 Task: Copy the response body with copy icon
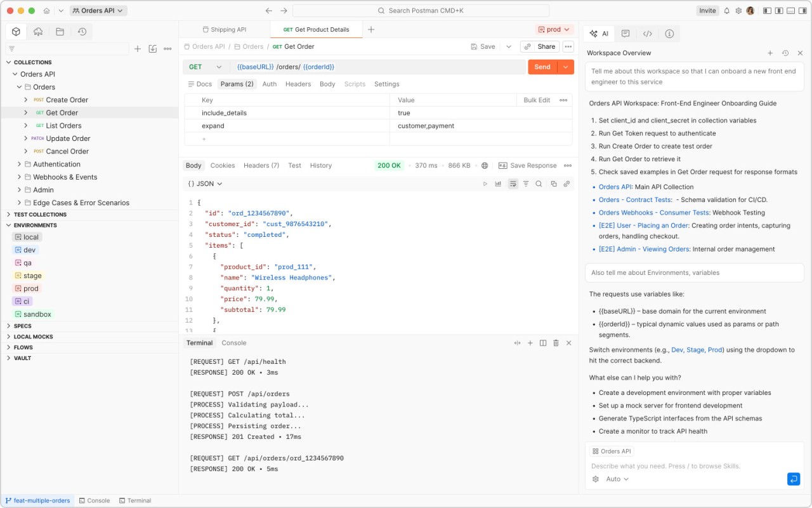coord(553,184)
